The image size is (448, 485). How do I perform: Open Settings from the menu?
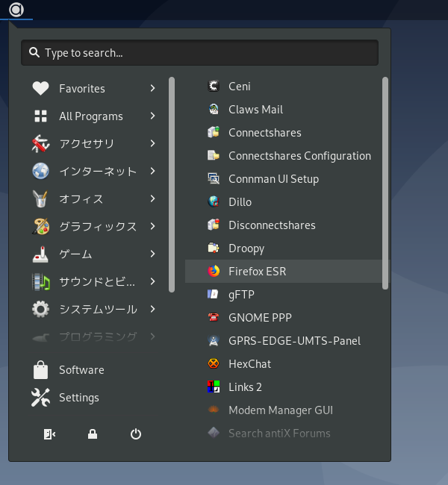[93, 398]
